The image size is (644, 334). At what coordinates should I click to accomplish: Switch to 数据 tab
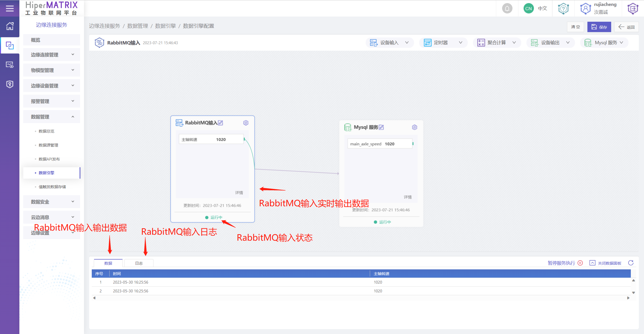coord(108,263)
